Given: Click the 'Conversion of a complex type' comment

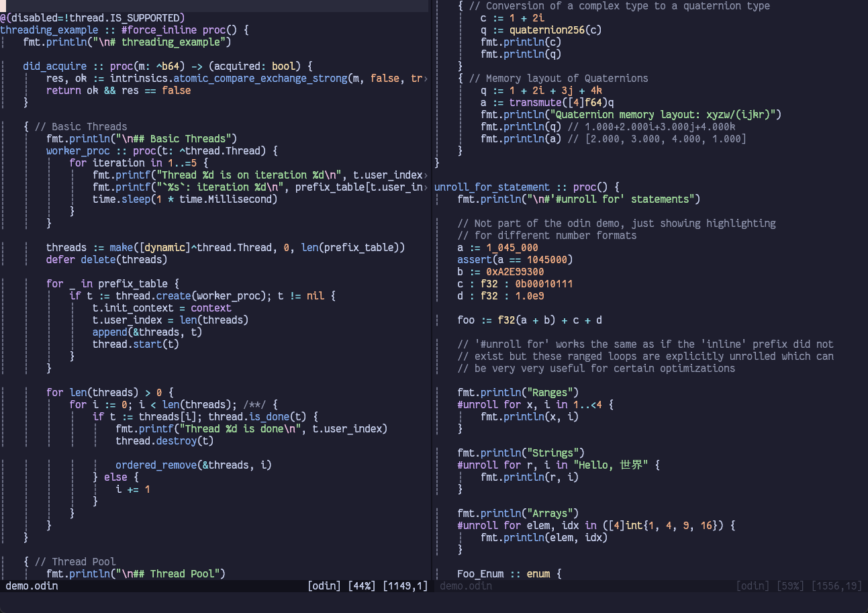Looking at the screenshot, I should 620,6.
